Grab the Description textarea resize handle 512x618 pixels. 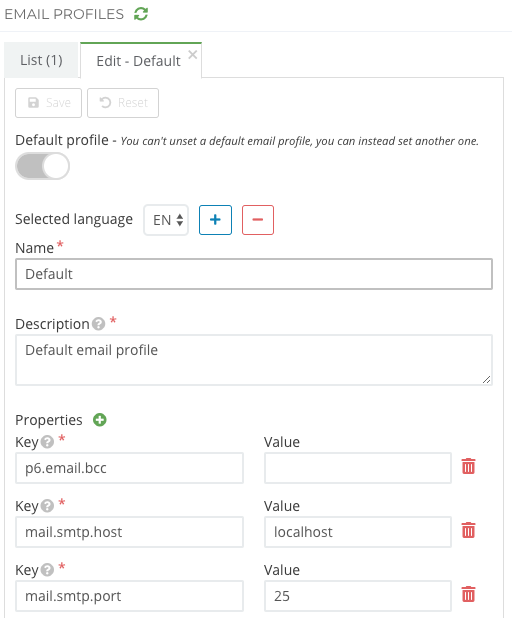pyautogui.click(x=487, y=380)
